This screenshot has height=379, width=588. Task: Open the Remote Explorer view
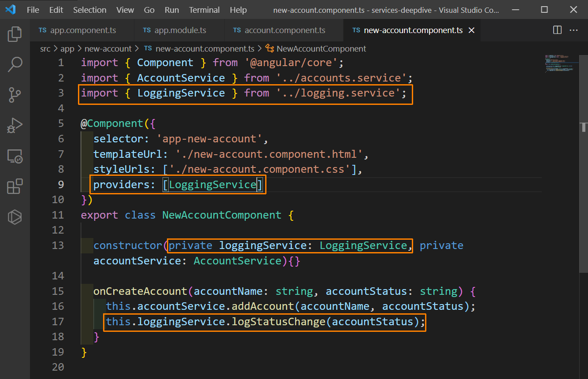tap(15, 156)
